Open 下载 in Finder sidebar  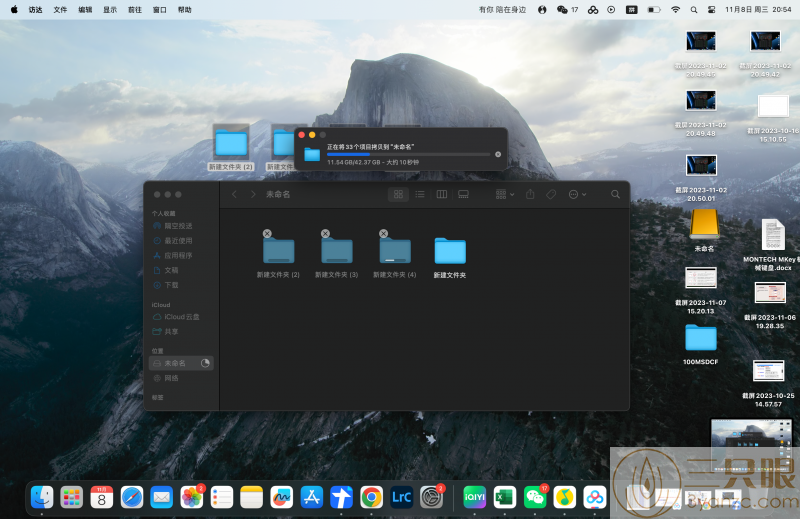[x=166, y=285]
